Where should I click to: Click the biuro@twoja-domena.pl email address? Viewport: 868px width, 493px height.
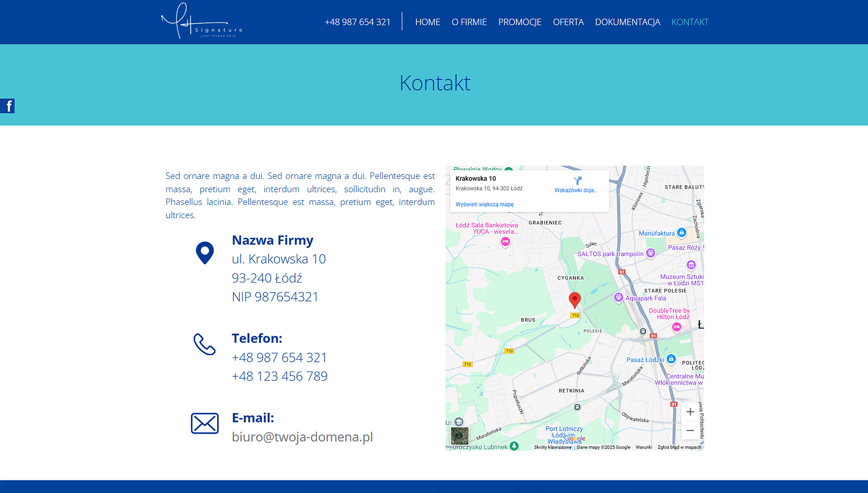[x=302, y=437]
